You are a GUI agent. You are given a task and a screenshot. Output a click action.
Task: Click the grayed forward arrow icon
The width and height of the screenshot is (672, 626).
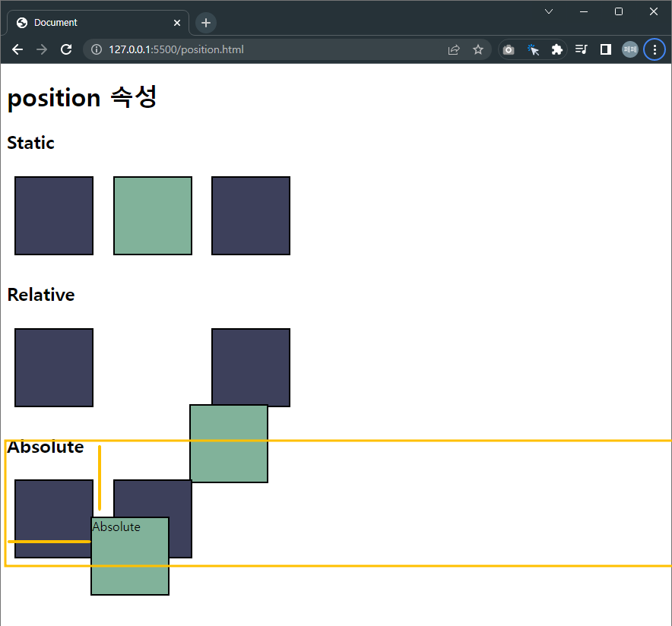pyautogui.click(x=41, y=49)
